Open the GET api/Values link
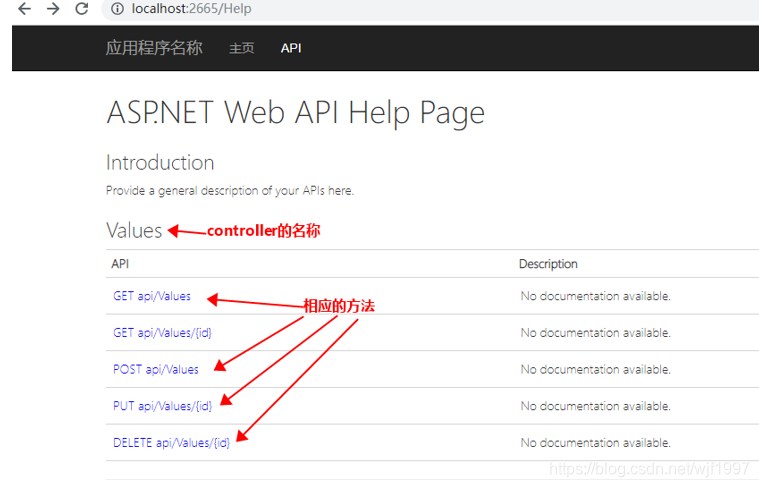 pyautogui.click(x=152, y=296)
